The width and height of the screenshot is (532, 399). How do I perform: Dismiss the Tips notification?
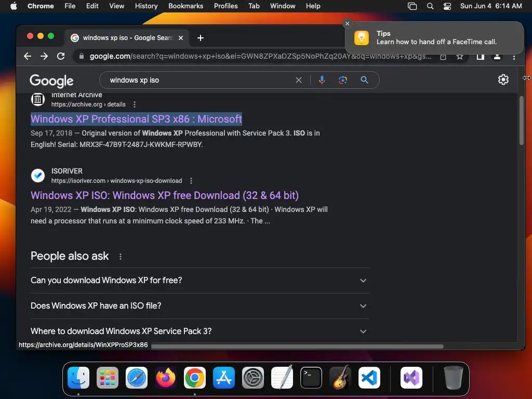pos(347,23)
